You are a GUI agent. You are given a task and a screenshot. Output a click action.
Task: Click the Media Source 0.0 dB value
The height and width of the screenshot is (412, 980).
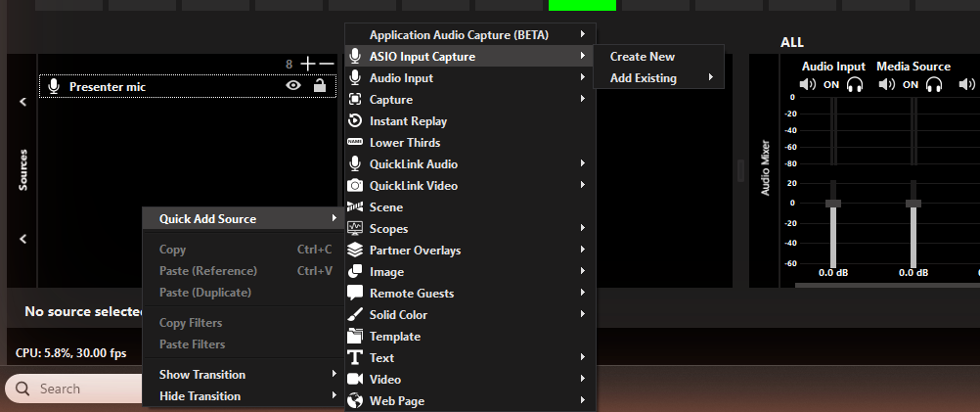[913, 273]
